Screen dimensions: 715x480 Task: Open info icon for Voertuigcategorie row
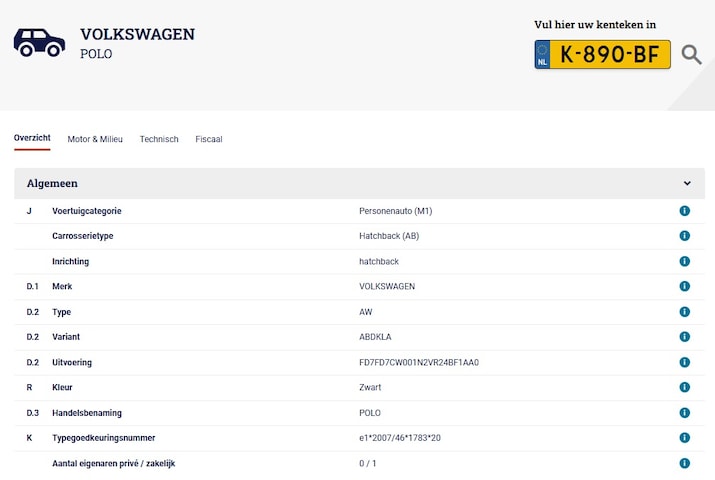[x=684, y=211]
